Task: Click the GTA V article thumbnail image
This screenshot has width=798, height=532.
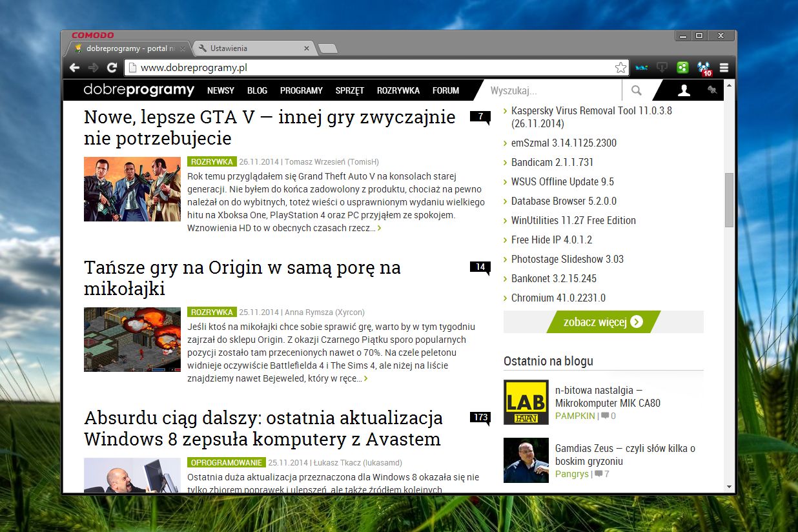Action: [x=132, y=189]
